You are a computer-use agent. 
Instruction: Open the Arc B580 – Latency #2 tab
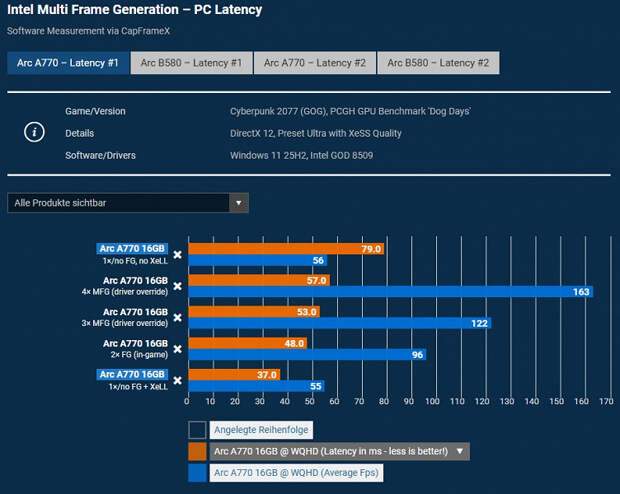438,63
